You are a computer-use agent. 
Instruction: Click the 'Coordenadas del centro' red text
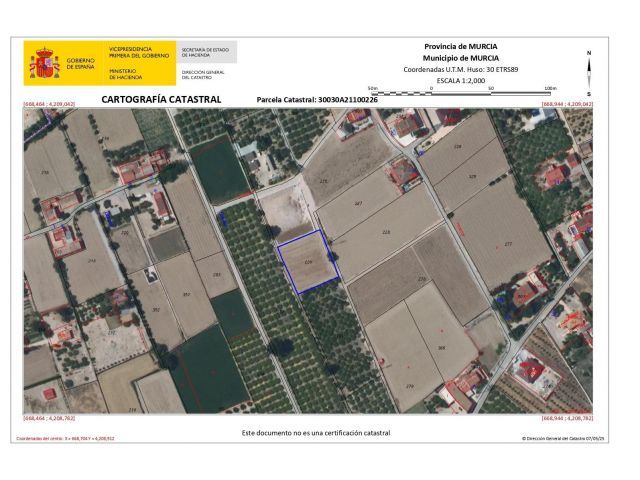coord(65,438)
